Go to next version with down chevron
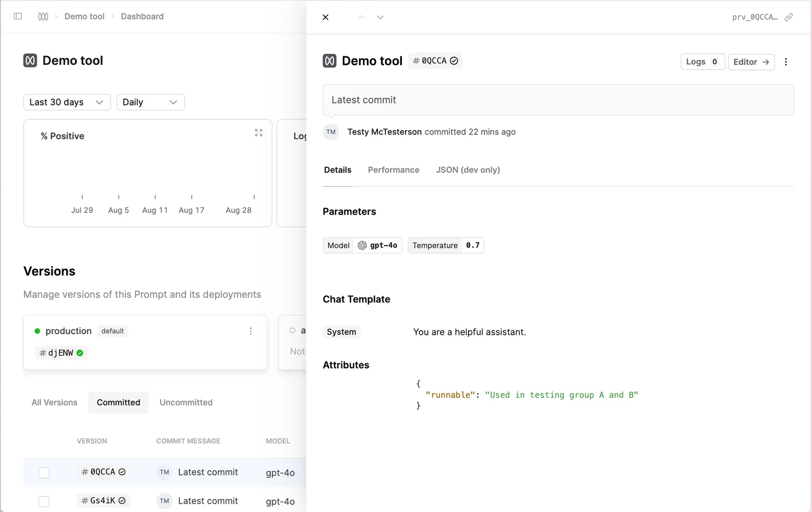 [380, 17]
